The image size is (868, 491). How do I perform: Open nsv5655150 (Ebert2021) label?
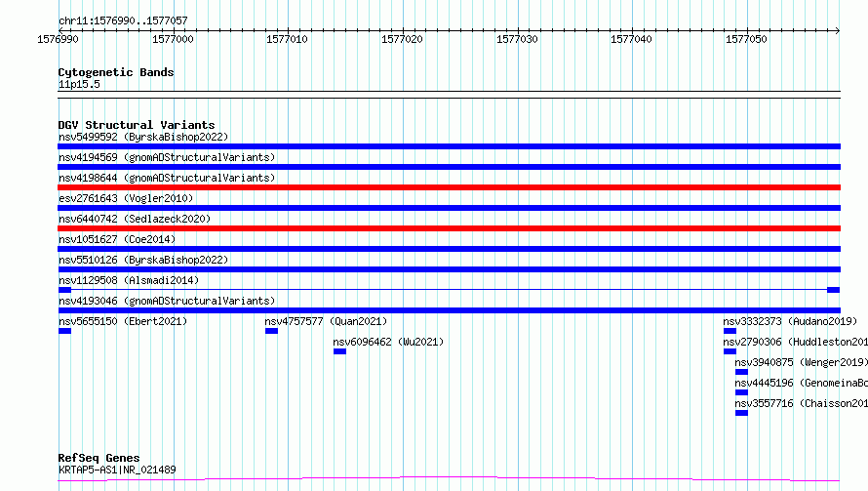pos(123,321)
